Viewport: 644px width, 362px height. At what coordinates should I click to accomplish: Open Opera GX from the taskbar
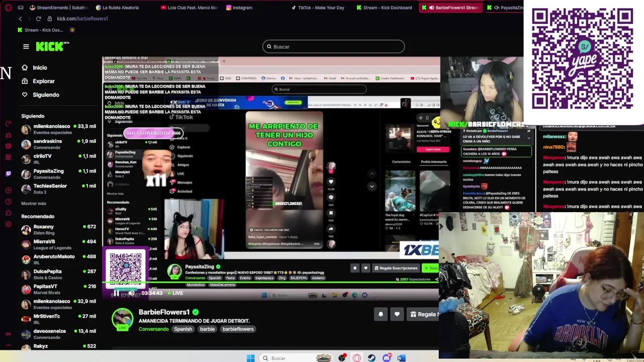click(357, 358)
